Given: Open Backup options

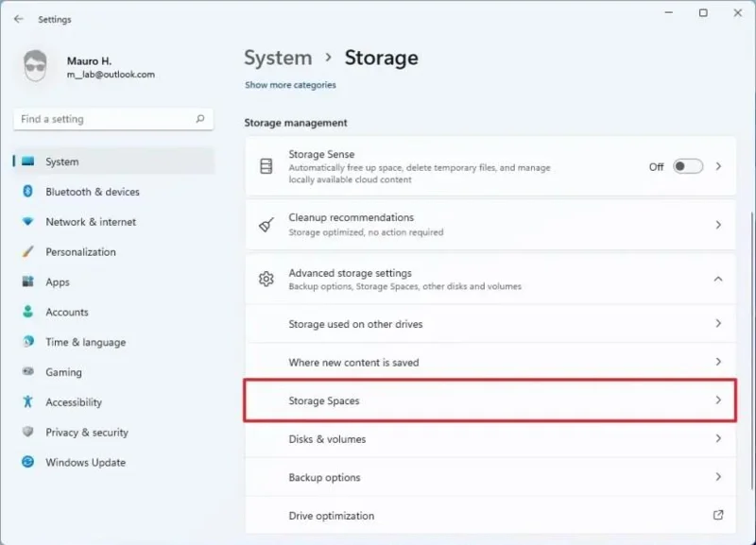Looking at the screenshot, I should pyautogui.click(x=490, y=477).
